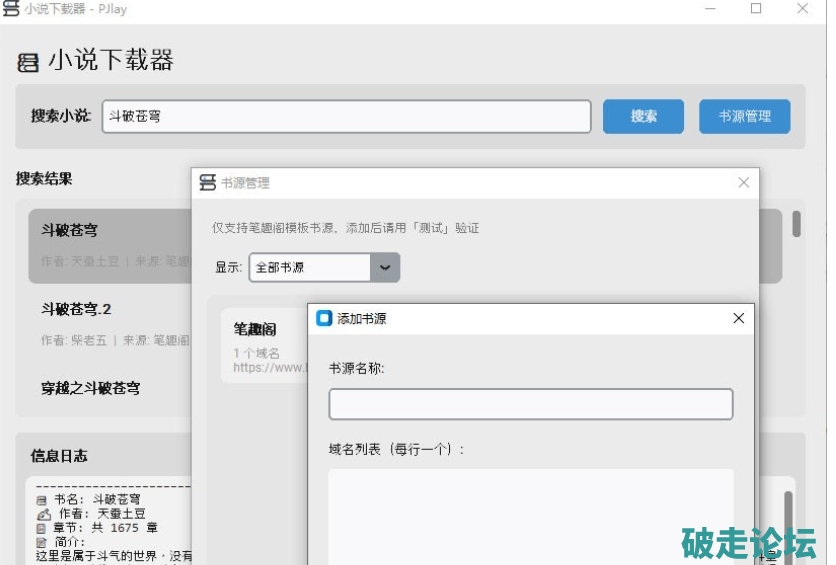Screen dimensions: 836x565
Task: Click the 书源名称 input field
Action: pyautogui.click(x=530, y=404)
